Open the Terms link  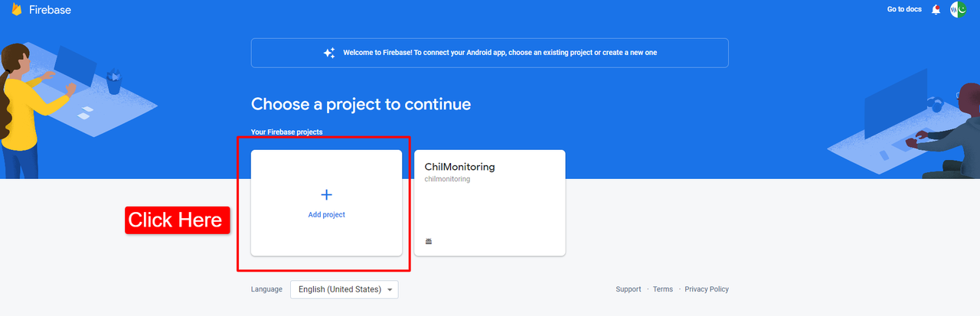click(x=663, y=289)
